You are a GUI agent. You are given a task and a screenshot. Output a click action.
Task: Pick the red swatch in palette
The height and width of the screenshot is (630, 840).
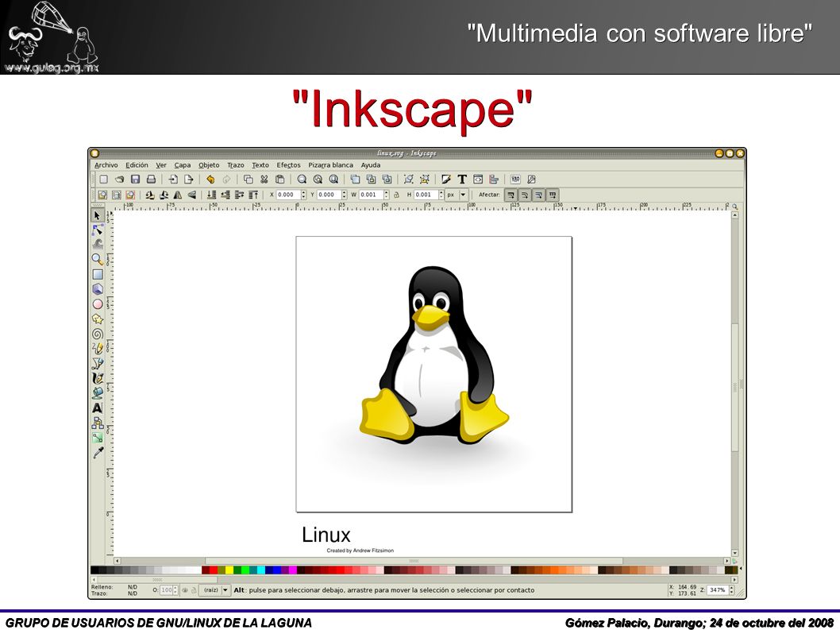coord(214,570)
